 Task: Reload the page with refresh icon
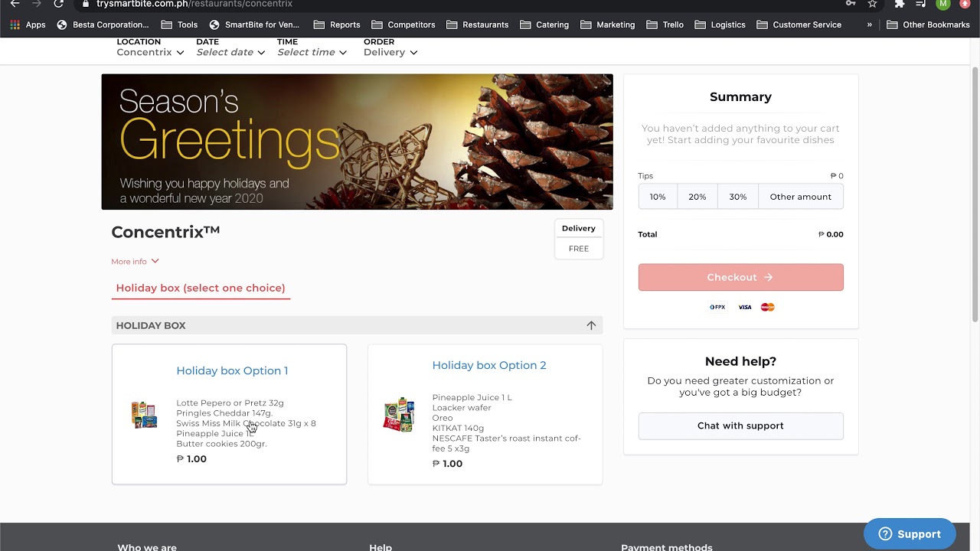tap(58, 4)
